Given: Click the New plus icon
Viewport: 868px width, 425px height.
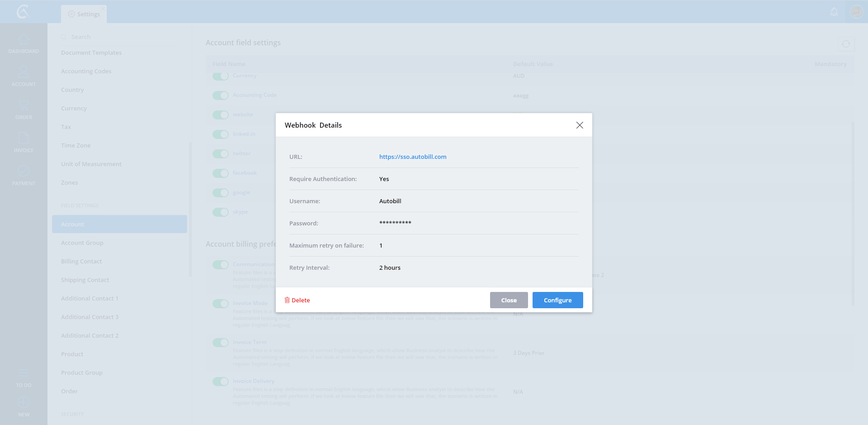Looking at the screenshot, I should click(x=24, y=402).
